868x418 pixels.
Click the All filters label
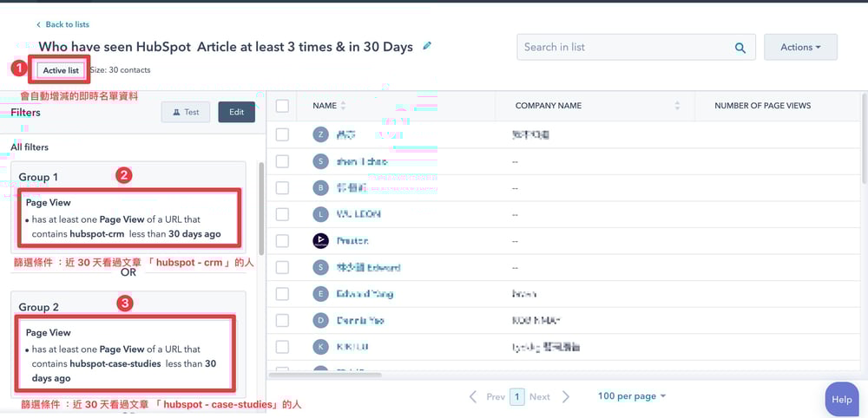pyautogui.click(x=30, y=147)
